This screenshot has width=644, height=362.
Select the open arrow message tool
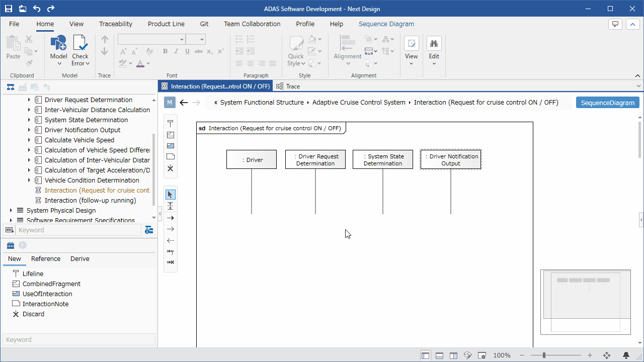[x=171, y=229]
